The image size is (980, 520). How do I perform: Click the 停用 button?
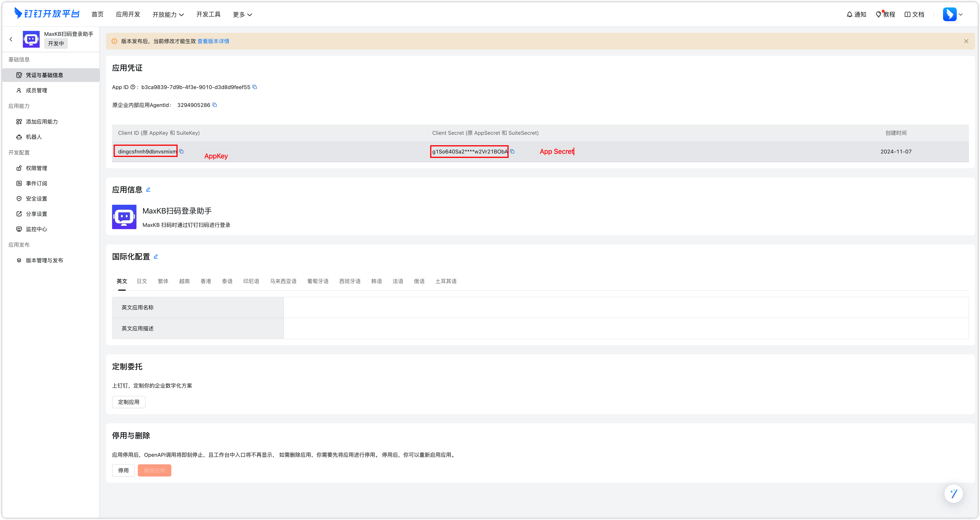(123, 471)
